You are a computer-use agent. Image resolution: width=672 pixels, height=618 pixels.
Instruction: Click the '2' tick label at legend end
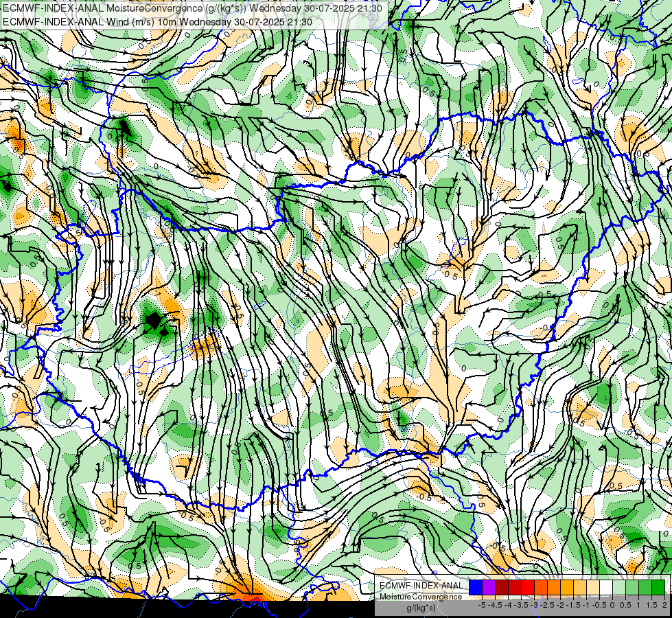tap(664, 605)
